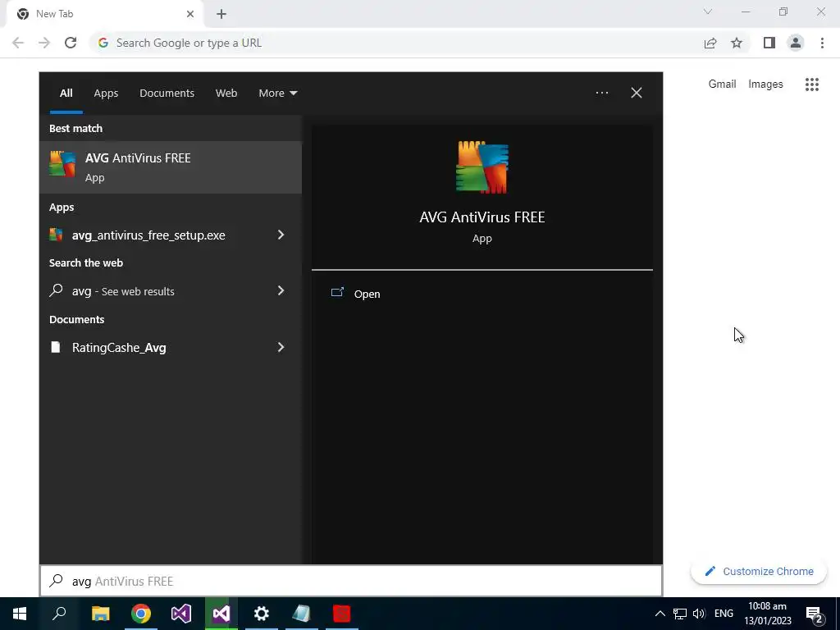840x630 pixels.
Task: Open Chrome three-dot menu
Action: tap(822, 43)
